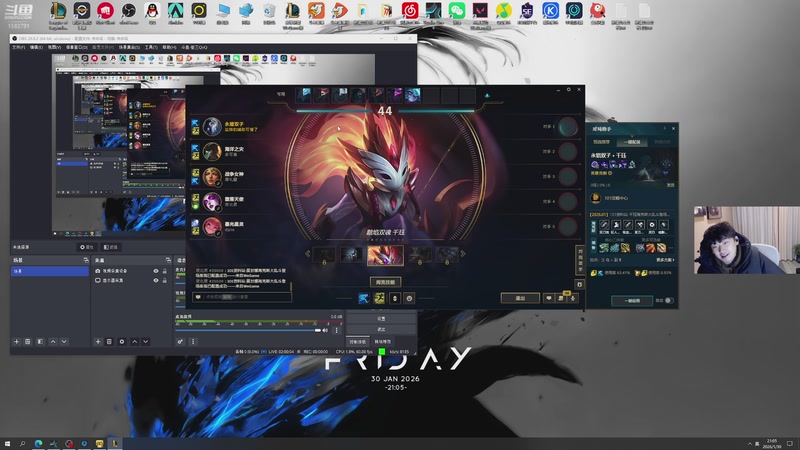Viewport: 800px width, 450px height.
Task: Toggle visibility of 显示器采集 source in OBS
Action: pos(156,280)
